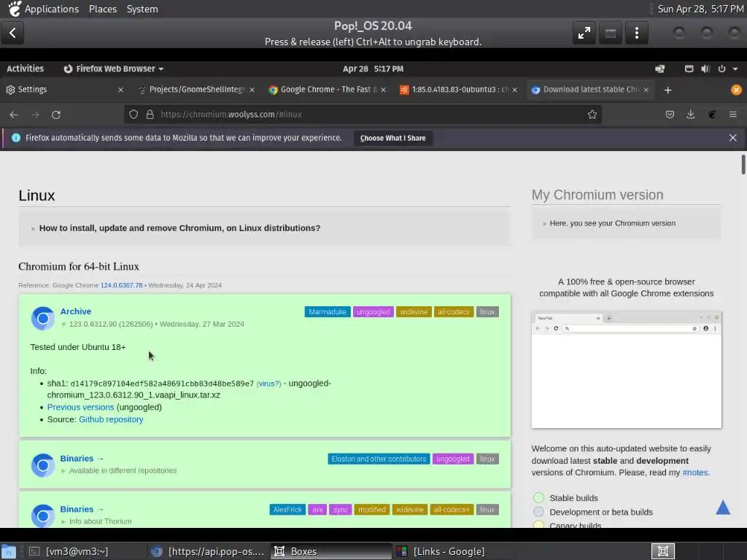The height and width of the screenshot is (560, 747).
Task: Click page vertical scrollbar thumb
Action: pyautogui.click(x=743, y=164)
